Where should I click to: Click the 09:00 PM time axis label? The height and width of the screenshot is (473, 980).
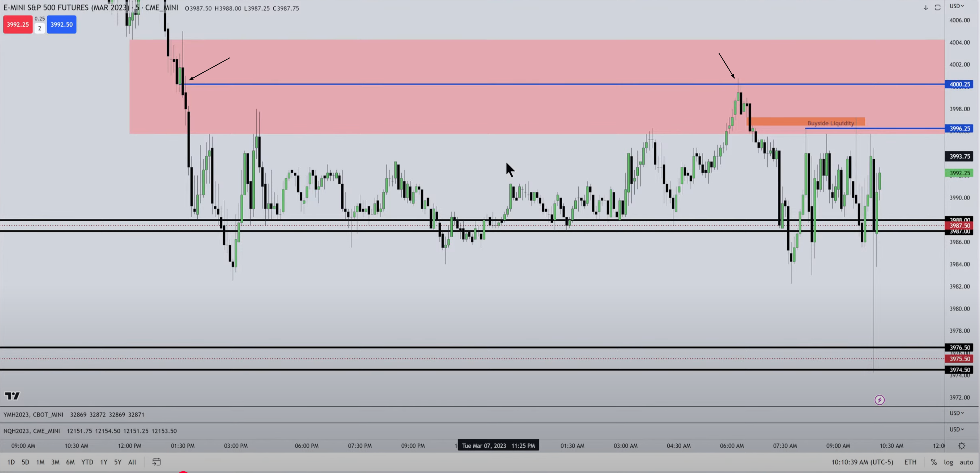[x=413, y=446]
